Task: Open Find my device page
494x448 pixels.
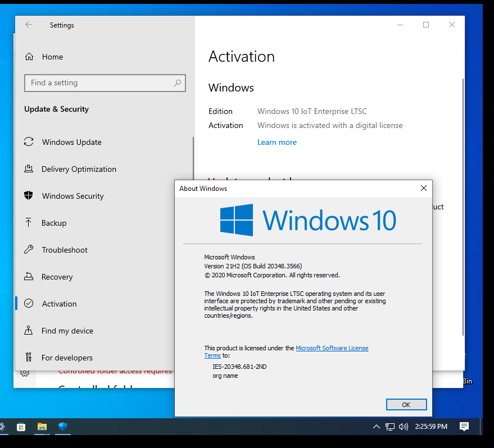Action: (67, 331)
